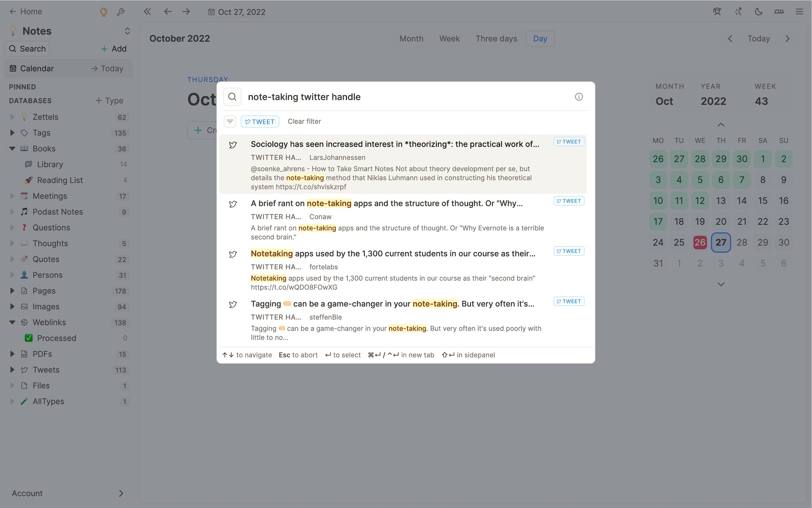This screenshot has height=508, width=812.
Task: Click the lightbulb icon in top bar
Action: coord(104,12)
